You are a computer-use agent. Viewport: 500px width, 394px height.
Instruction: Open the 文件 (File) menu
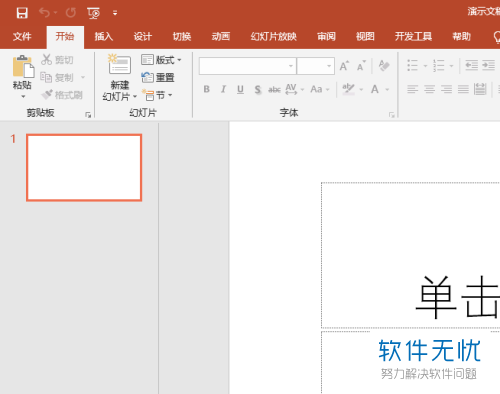[x=22, y=36]
